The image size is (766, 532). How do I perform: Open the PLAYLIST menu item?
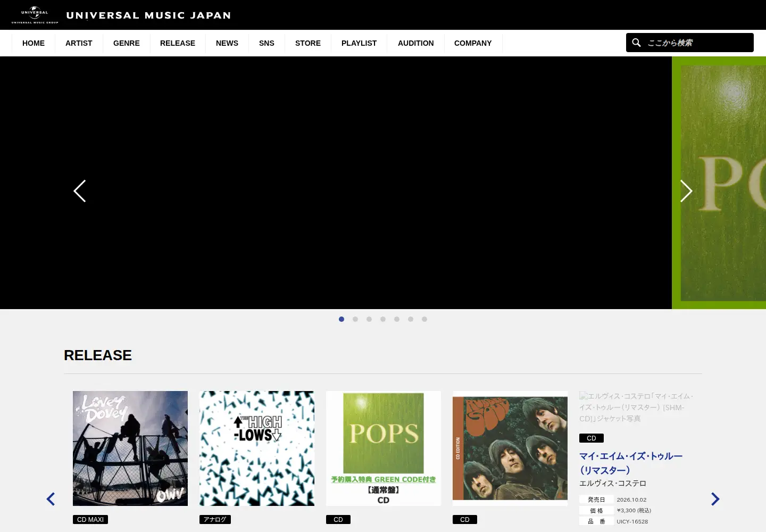tap(359, 43)
